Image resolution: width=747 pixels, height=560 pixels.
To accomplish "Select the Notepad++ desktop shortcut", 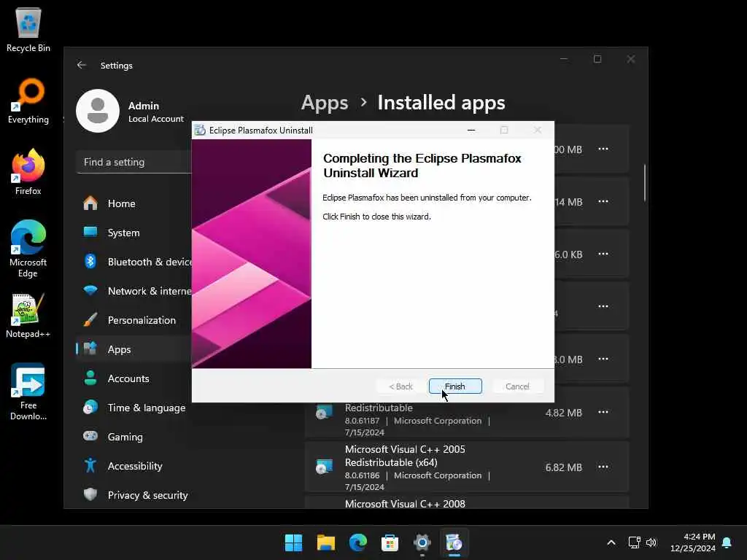I will 28,316.
